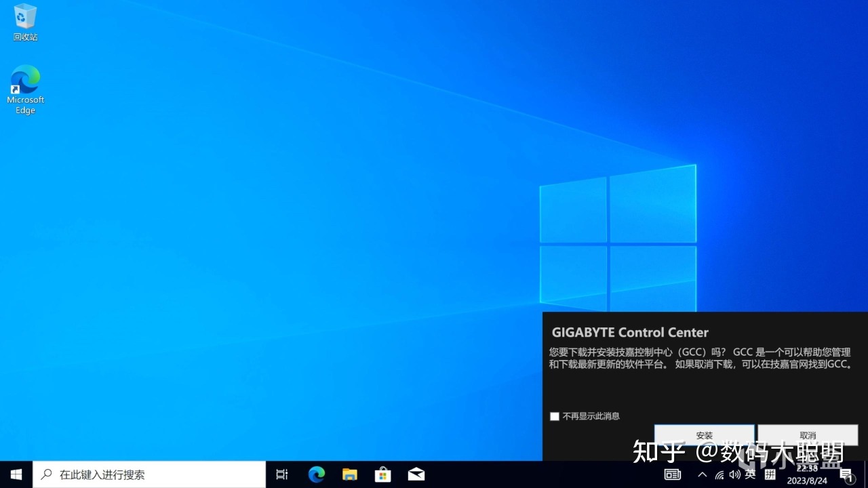Screen dimensions: 868x488
Task: Open the Wi-Fi network flyout
Action: [719, 474]
